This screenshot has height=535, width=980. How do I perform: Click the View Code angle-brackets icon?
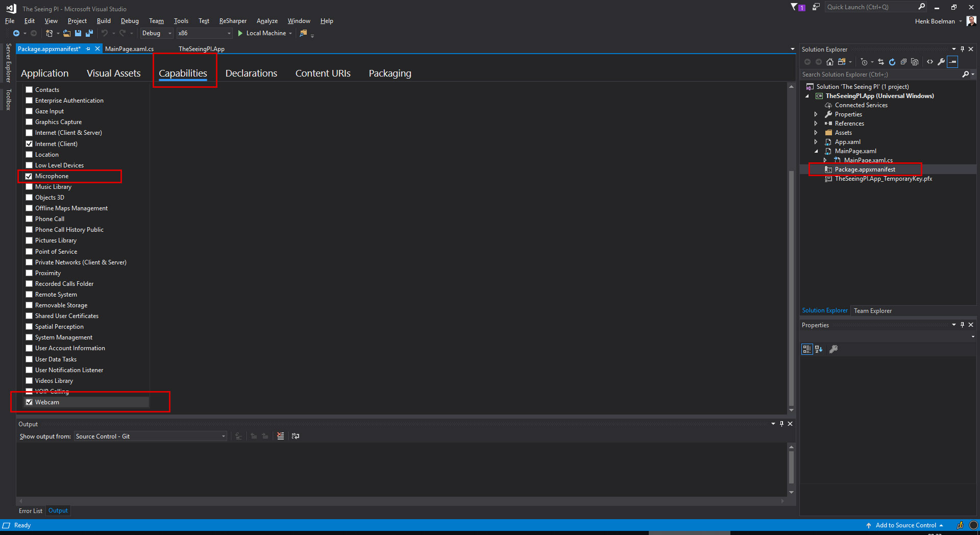[x=930, y=62]
